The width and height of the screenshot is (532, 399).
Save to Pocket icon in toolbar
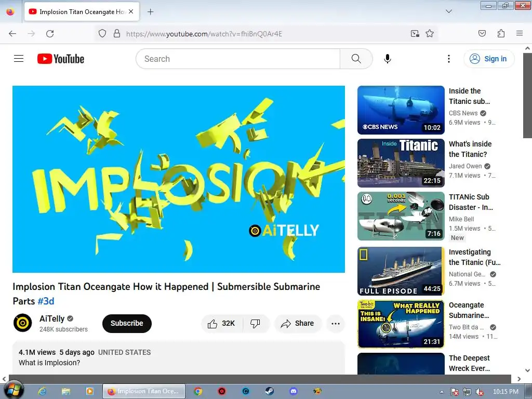pyautogui.click(x=482, y=33)
